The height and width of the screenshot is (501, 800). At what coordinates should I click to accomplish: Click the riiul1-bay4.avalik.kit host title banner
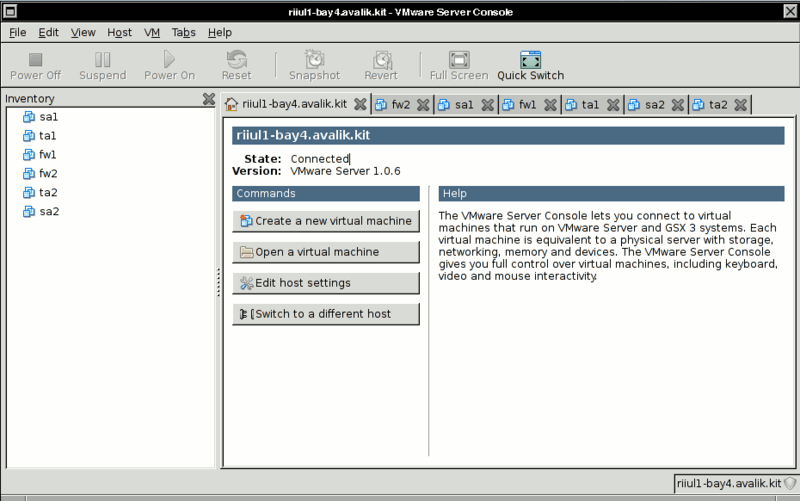[508, 135]
